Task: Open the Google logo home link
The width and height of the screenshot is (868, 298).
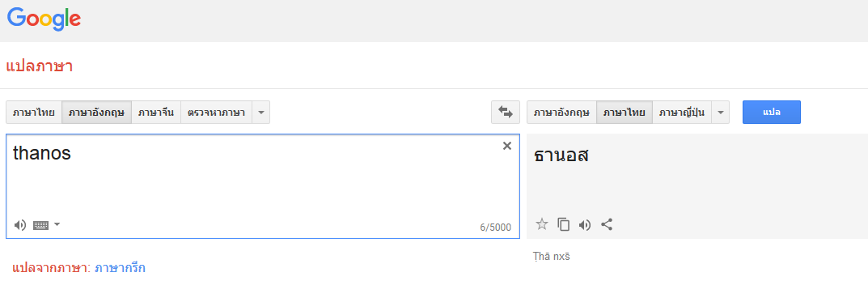Action: tap(44, 20)
